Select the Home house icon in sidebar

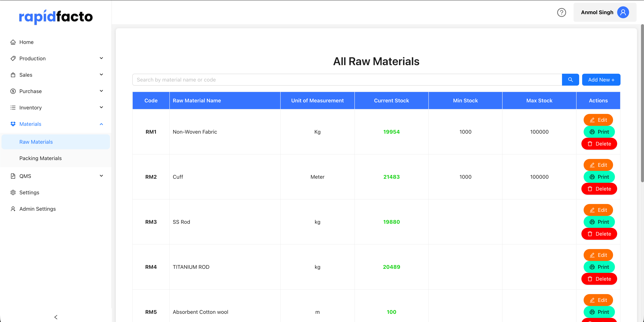coord(13,42)
